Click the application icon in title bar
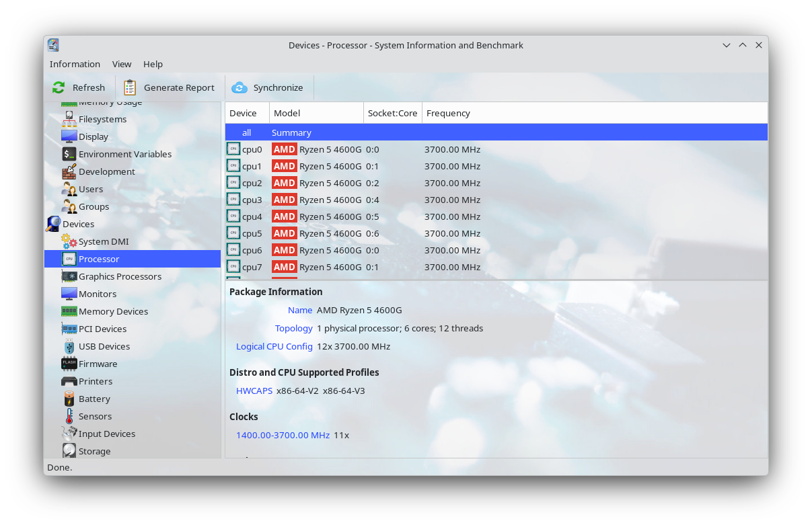This screenshot has width=812, height=527. pos(53,45)
